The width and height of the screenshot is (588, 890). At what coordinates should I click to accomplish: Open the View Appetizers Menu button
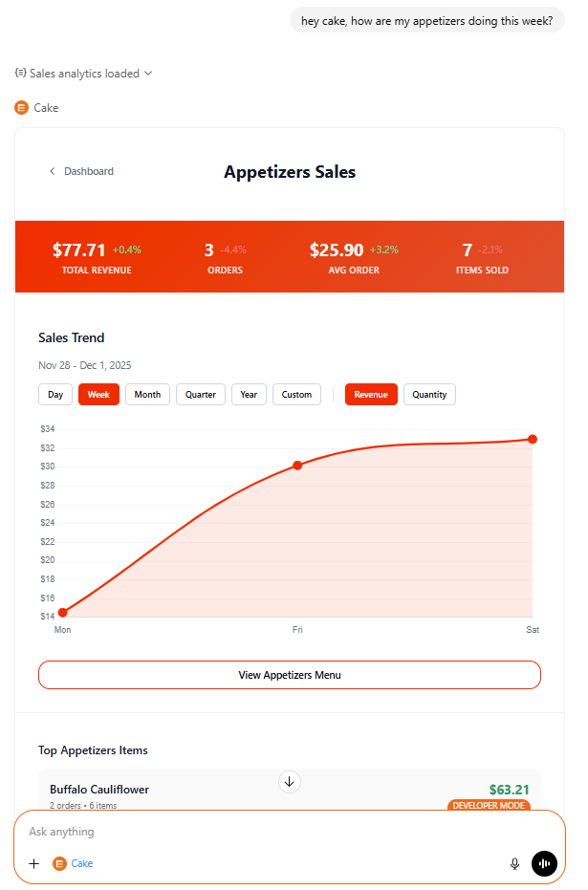click(x=290, y=675)
